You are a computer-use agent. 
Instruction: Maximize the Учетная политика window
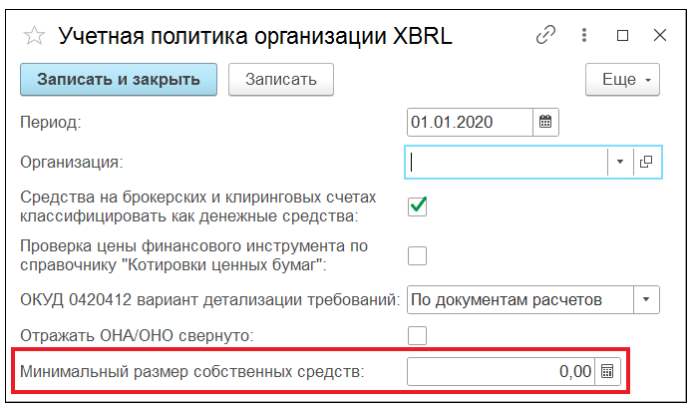pyautogui.click(x=623, y=36)
